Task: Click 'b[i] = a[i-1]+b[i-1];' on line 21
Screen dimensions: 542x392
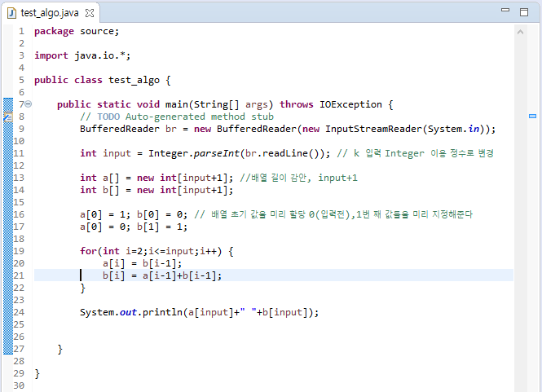Action: point(162,275)
